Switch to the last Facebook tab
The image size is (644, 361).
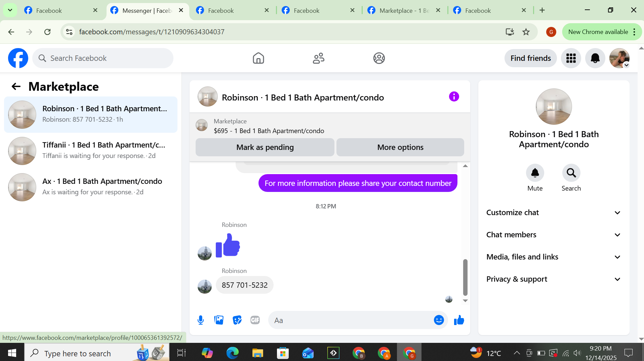[x=490, y=10]
